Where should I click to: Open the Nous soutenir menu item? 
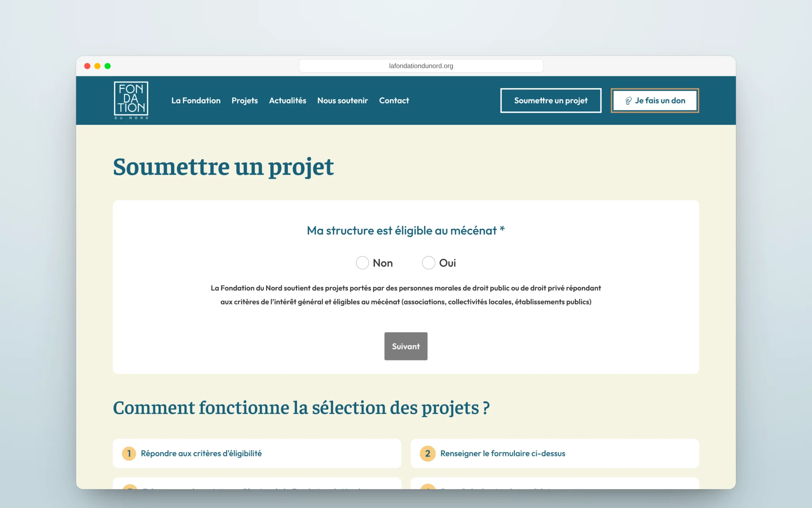(x=343, y=100)
